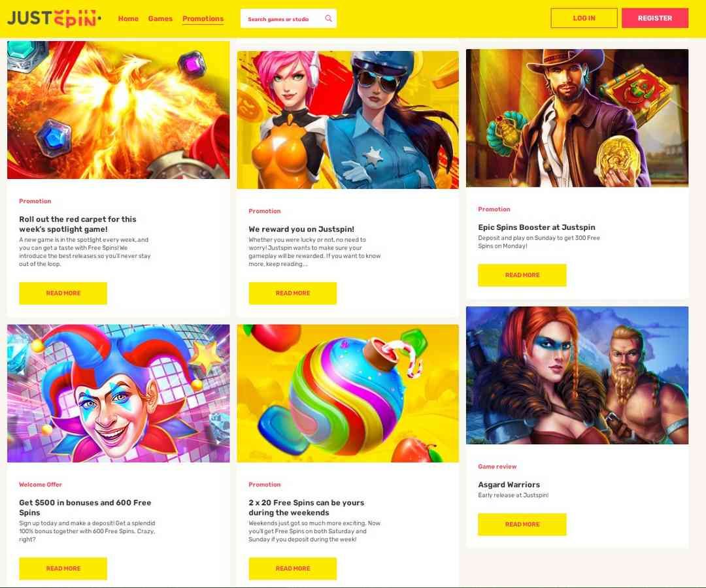Click the LOG IN button
The image size is (706, 588).
(x=584, y=18)
